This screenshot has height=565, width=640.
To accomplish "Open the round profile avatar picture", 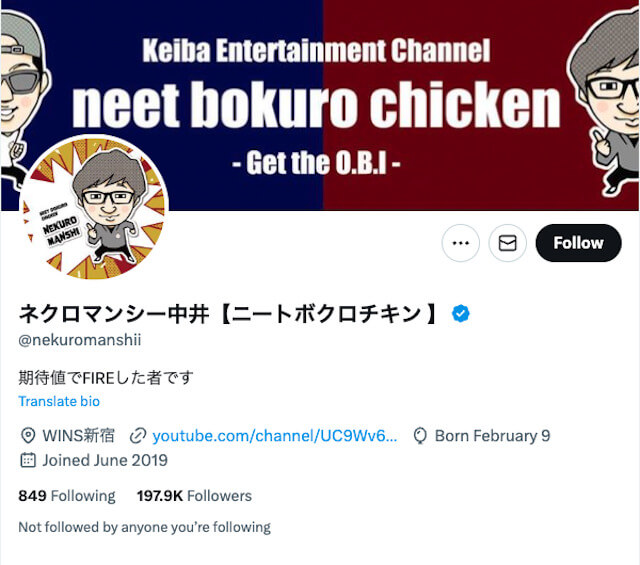I will [94, 209].
